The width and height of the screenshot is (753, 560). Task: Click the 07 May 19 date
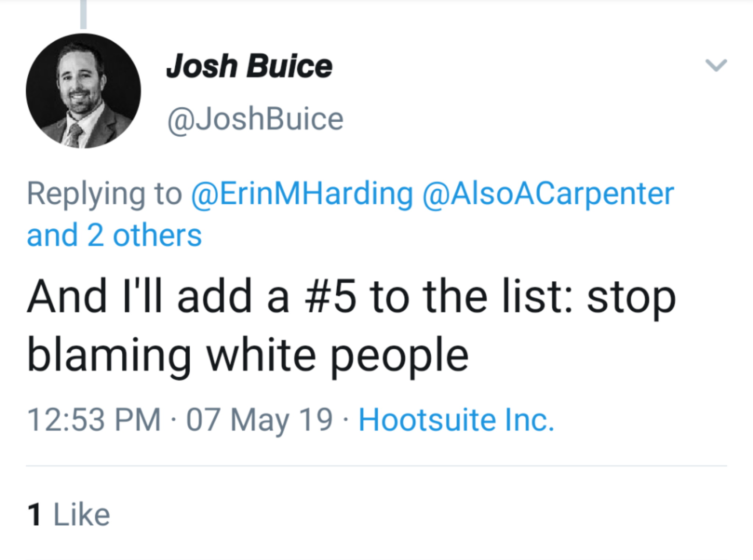pyautogui.click(x=259, y=420)
